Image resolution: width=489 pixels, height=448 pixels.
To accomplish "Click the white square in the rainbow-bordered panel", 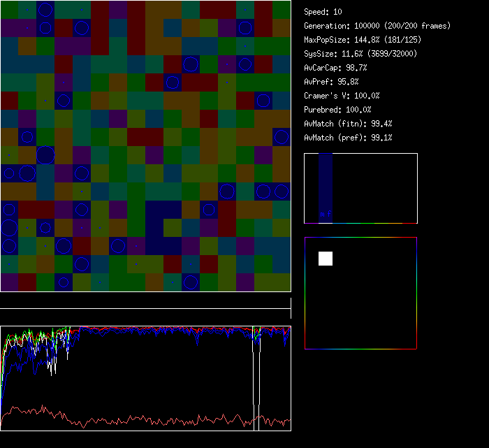I will point(326,259).
